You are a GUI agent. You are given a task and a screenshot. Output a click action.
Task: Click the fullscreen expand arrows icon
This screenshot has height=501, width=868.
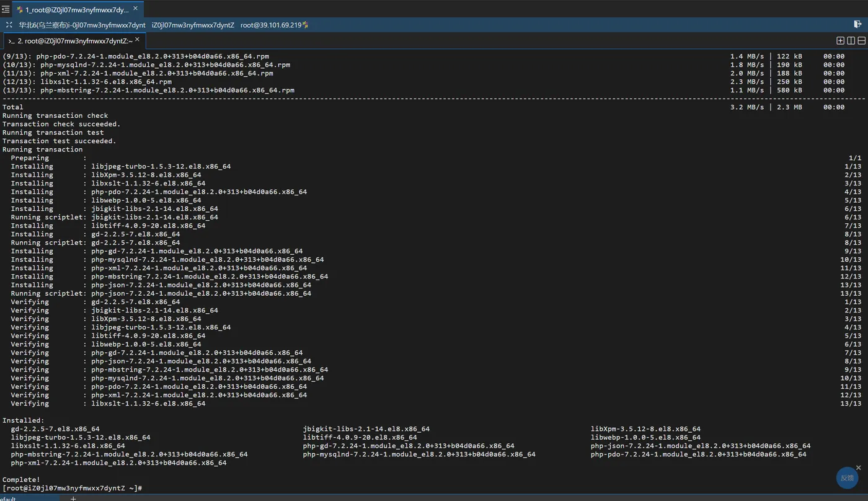(9, 25)
